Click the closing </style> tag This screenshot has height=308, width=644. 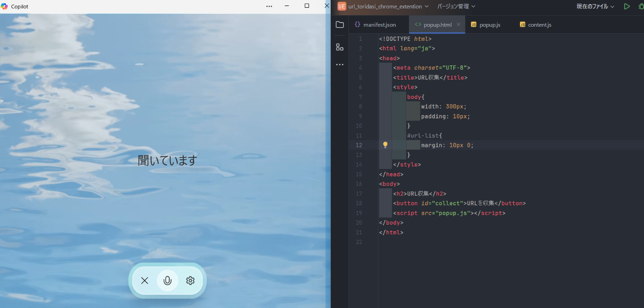407,164
